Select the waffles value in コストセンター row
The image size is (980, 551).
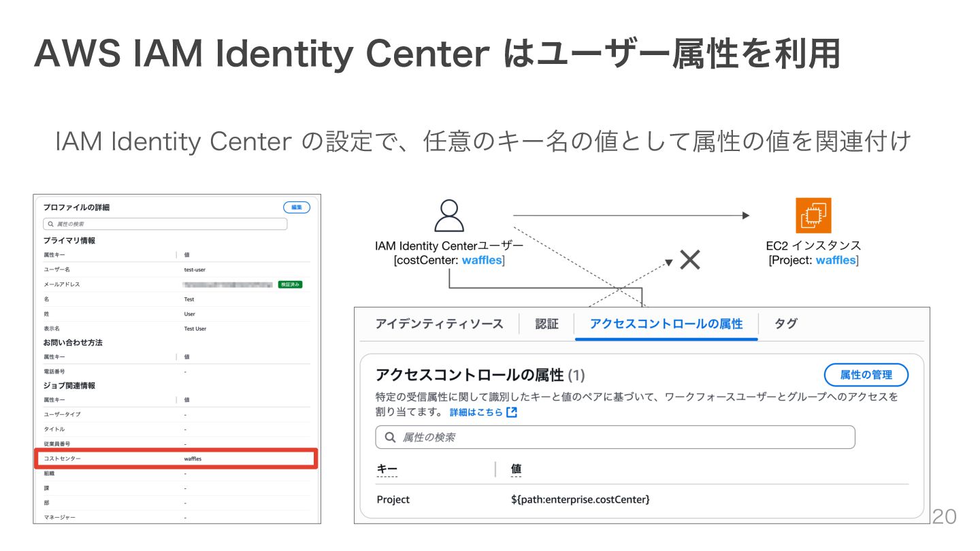click(193, 459)
